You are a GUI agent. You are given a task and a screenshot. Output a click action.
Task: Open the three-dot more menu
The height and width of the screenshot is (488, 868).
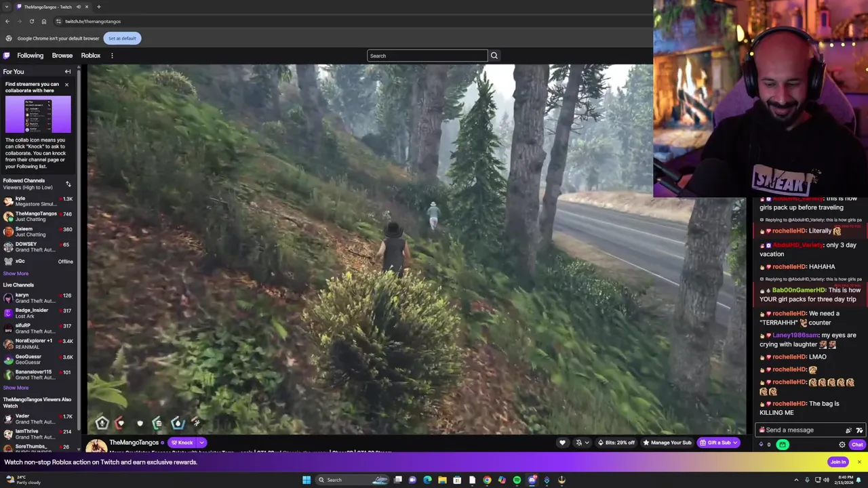(x=112, y=56)
